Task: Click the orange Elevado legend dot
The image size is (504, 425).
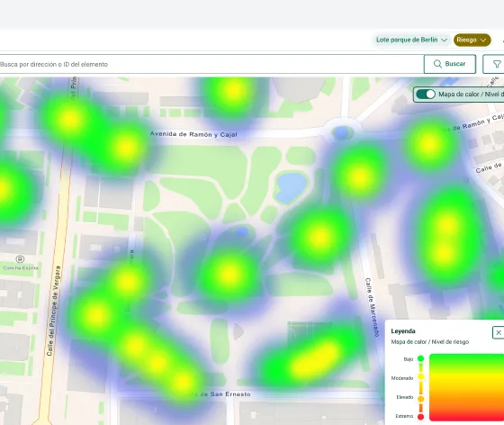Action: [420, 399]
